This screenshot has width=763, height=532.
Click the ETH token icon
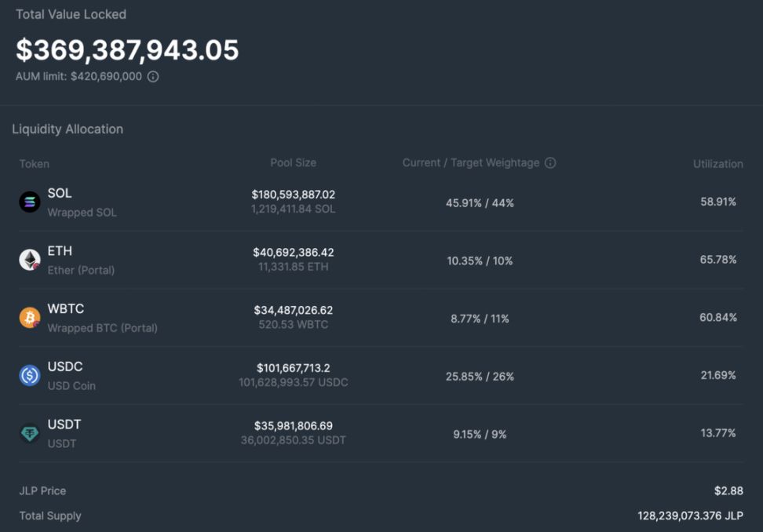coord(30,260)
